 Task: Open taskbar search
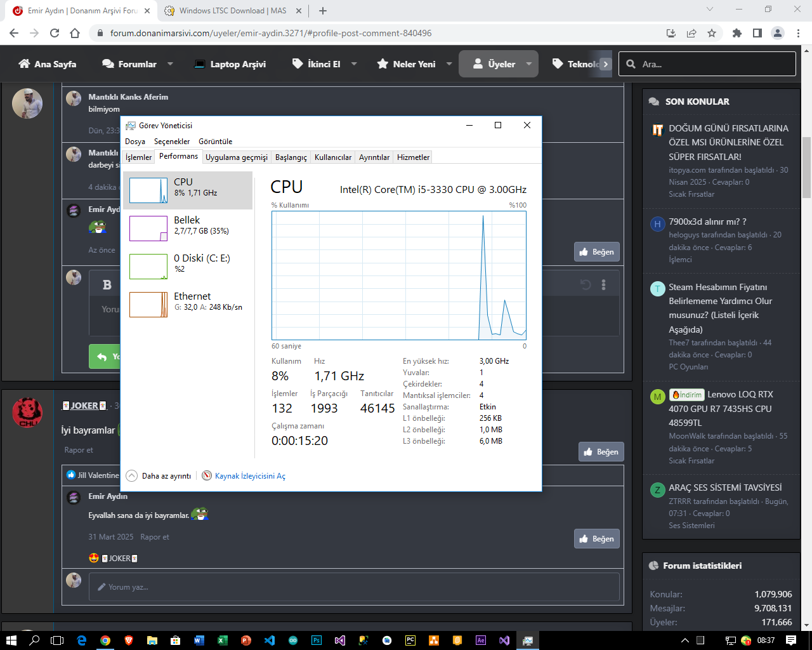(x=34, y=640)
